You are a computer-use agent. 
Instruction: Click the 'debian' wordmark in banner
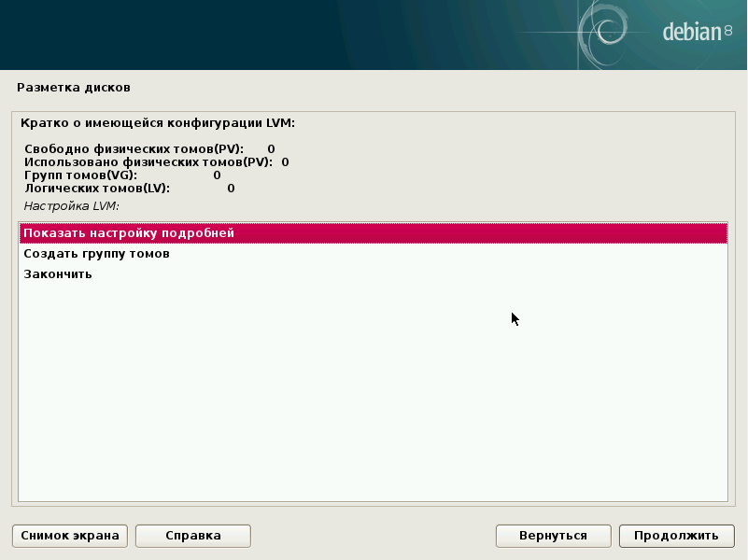tap(691, 33)
